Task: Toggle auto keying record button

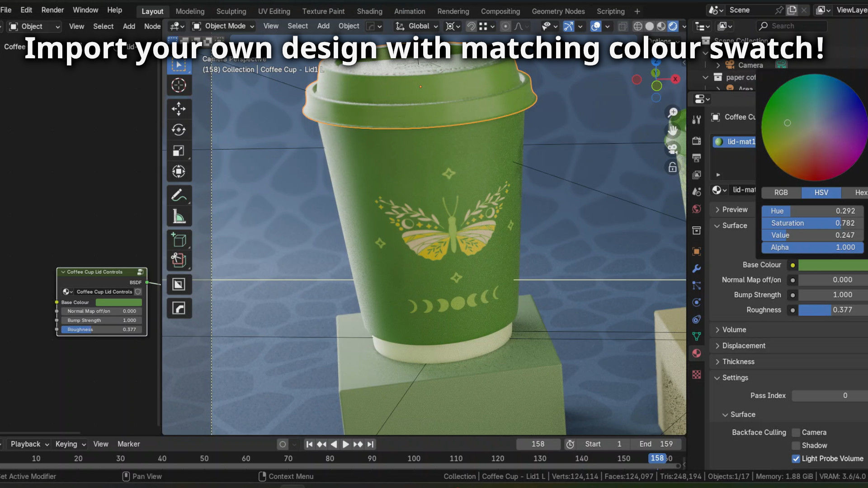Action: [x=283, y=444]
